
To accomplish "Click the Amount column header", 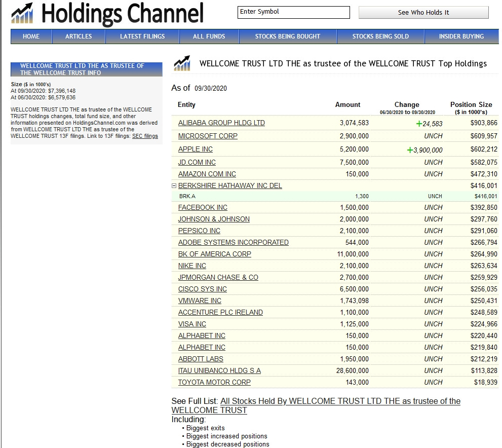I will click(x=347, y=105).
